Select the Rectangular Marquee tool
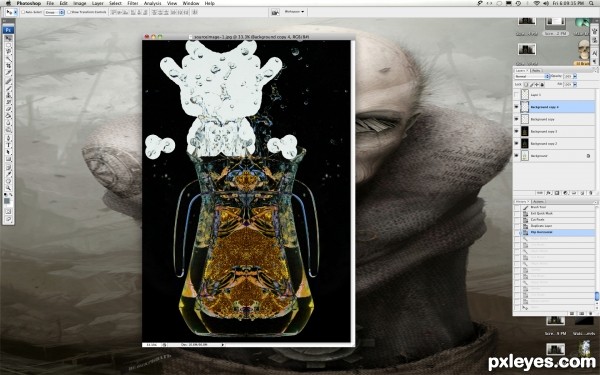This screenshot has height=375, width=600. 8,45
